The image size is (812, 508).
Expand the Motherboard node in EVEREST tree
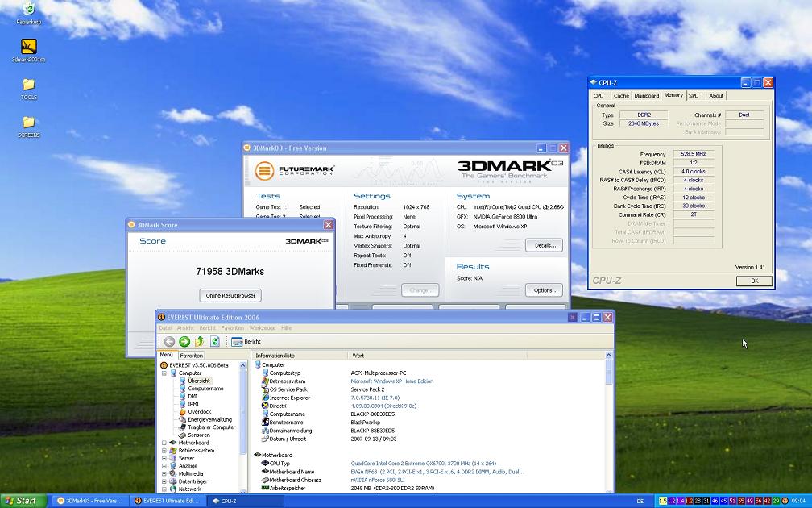point(164,443)
